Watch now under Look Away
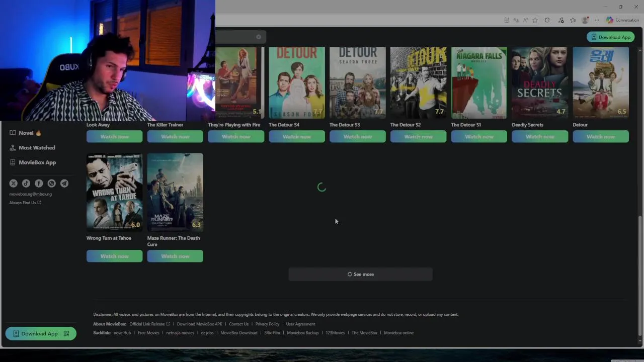This screenshot has height=362, width=644. (114, 136)
